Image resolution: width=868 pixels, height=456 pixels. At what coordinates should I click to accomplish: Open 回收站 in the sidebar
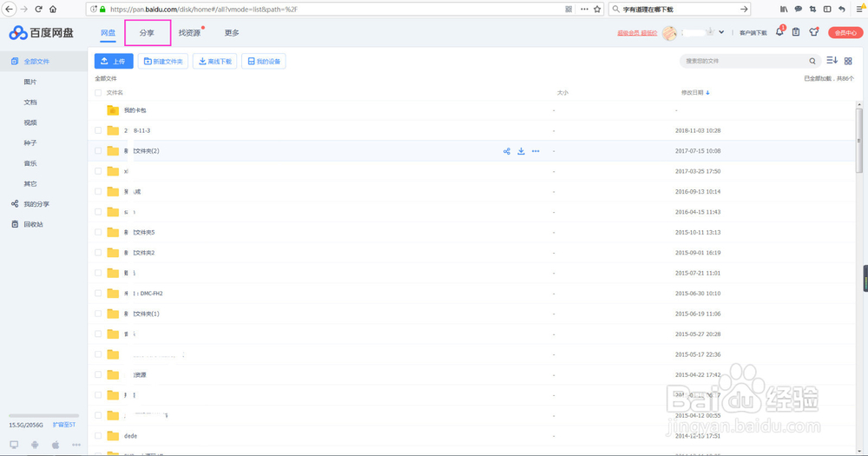point(33,224)
